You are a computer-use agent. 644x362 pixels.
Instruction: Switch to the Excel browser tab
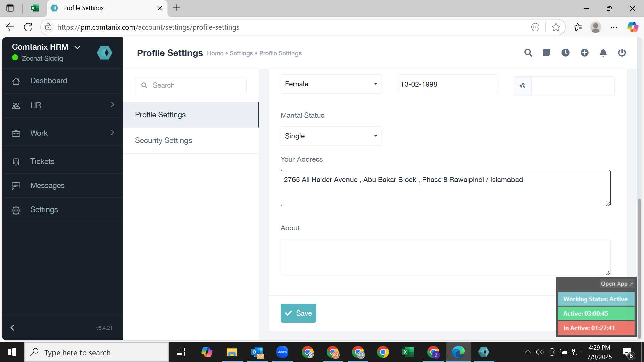pos(35,8)
